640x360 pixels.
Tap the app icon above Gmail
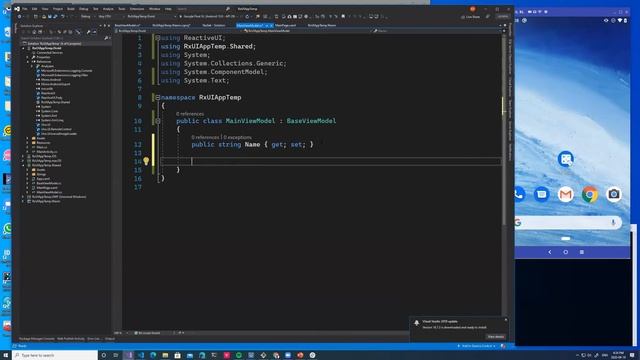[x=566, y=159]
